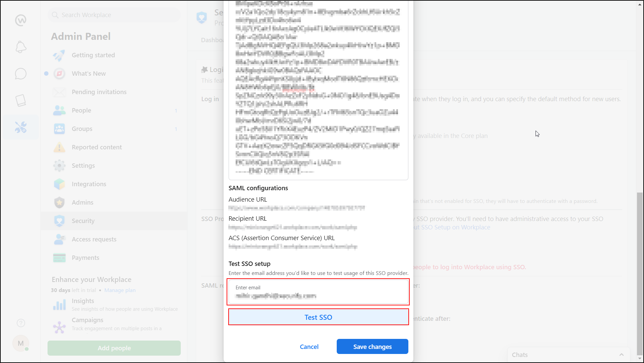Open the Reported content warning icon
Screen dimensions: 644x363
coord(59,147)
